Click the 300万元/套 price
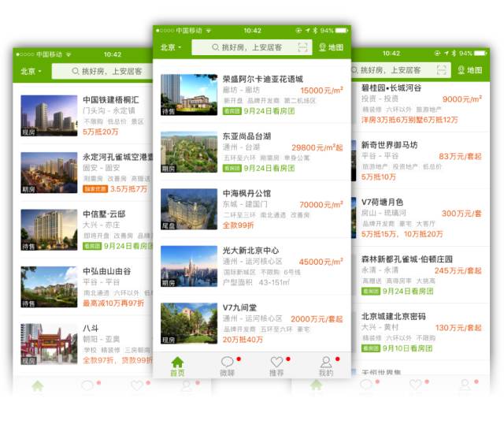Screen dimensions: 504x428 point(461,214)
